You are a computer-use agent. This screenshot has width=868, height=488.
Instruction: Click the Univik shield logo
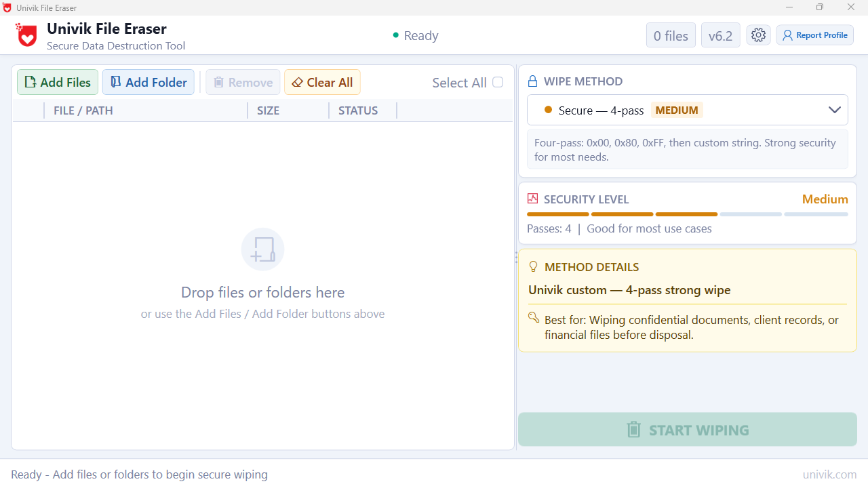[26, 35]
